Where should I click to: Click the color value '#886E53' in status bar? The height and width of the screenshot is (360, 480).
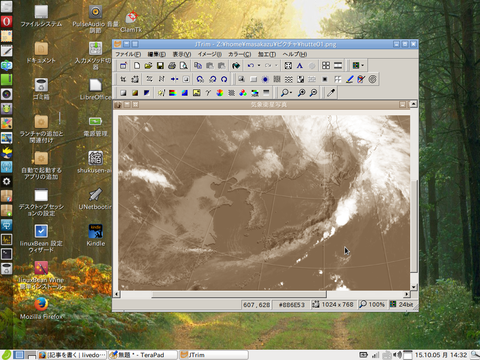tap(292, 305)
